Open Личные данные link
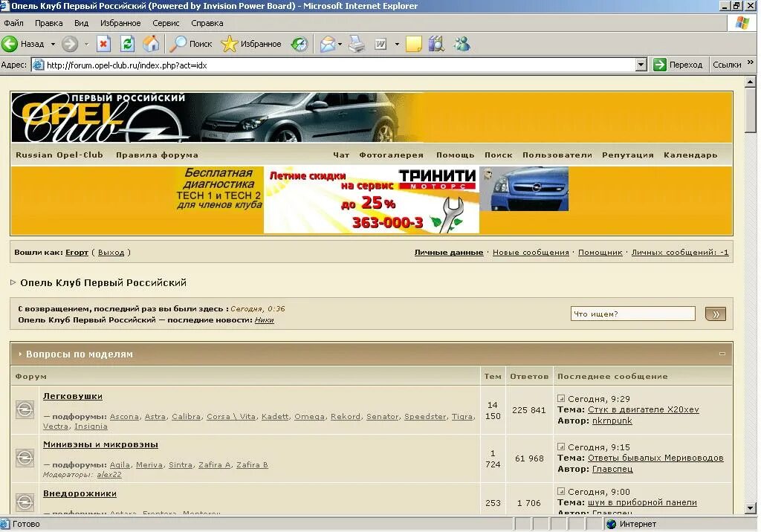 point(448,253)
